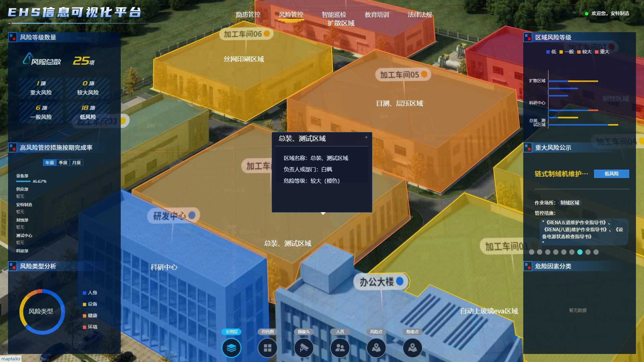Click the 重大风险 count tile
The width and height of the screenshot is (644, 362).
[x=41, y=88]
